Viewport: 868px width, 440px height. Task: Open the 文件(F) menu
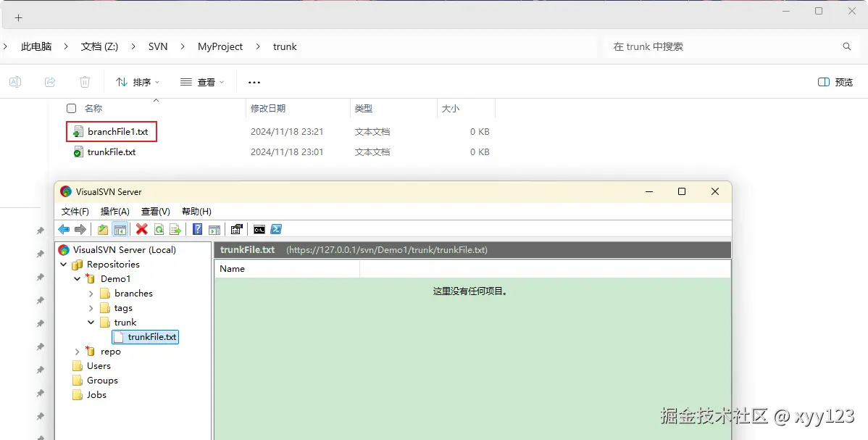(75, 212)
